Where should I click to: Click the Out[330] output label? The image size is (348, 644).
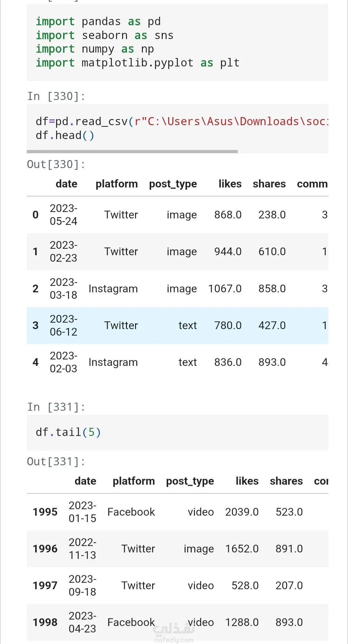pos(56,165)
